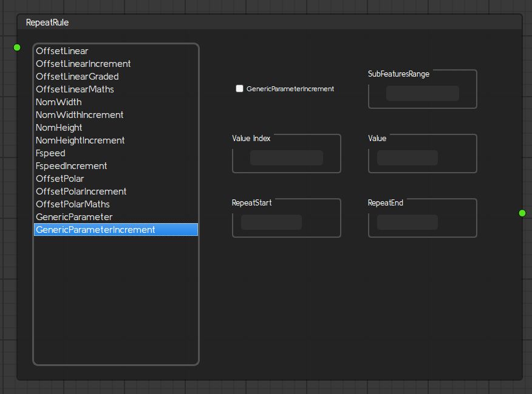Enable the GenericParameterIncrement checkbox
This screenshot has width=532, height=394.
pyautogui.click(x=239, y=89)
